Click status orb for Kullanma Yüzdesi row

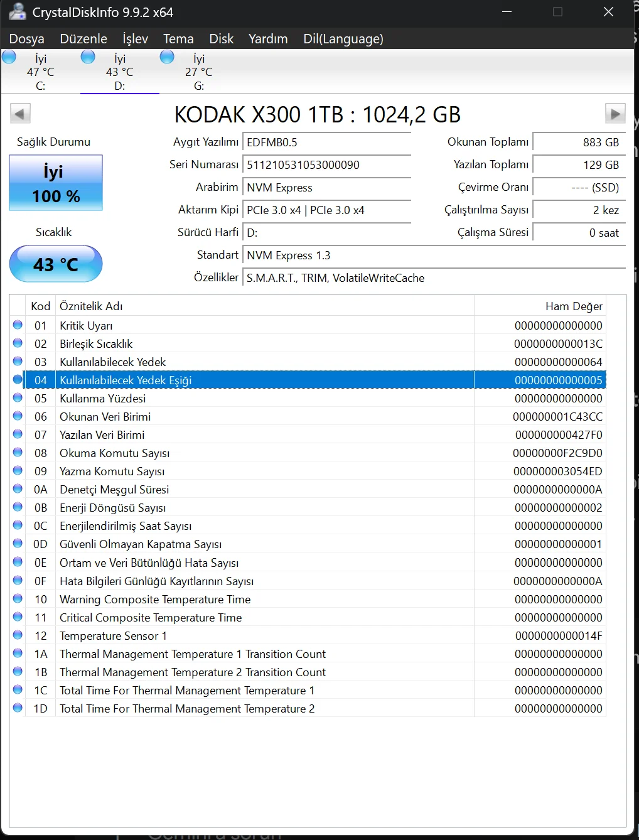[18, 397]
